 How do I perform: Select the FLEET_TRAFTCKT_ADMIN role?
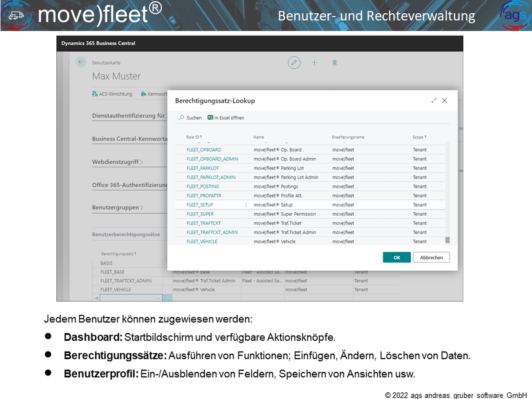click(x=212, y=232)
